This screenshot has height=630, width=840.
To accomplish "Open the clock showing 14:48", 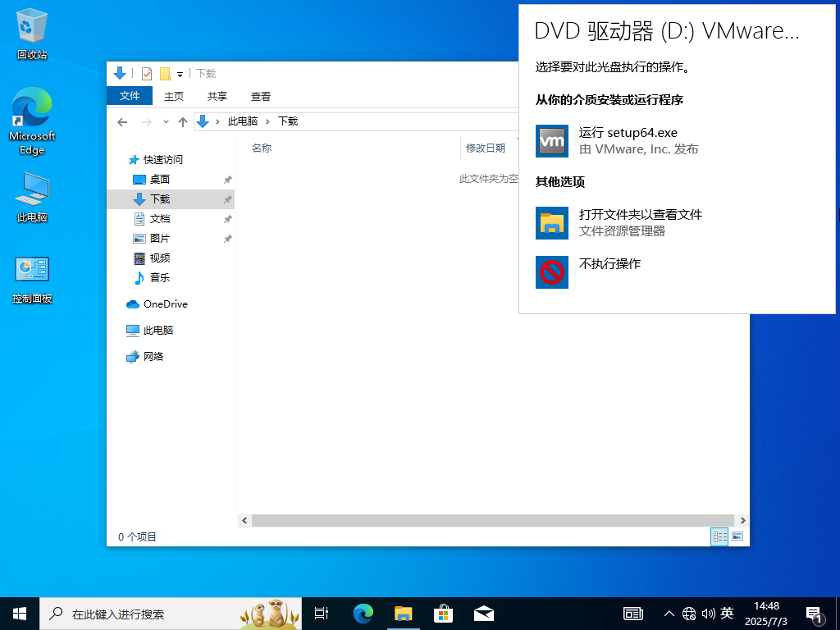I will coord(766,614).
